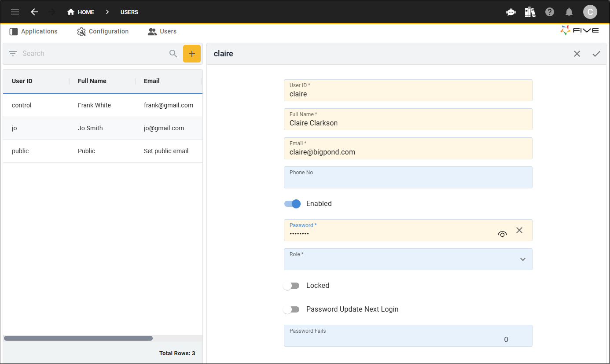Click the USERS breadcrumb
610x364 pixels.
(129, 12)
